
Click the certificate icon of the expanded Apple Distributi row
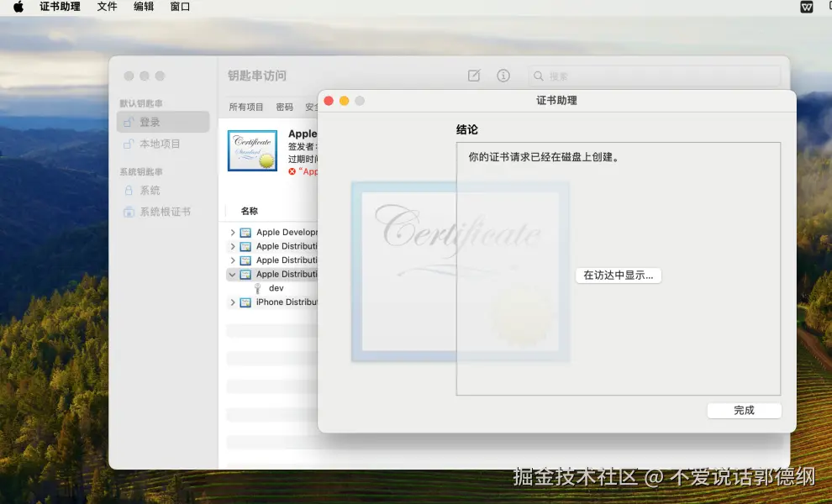tap(245, 275)
